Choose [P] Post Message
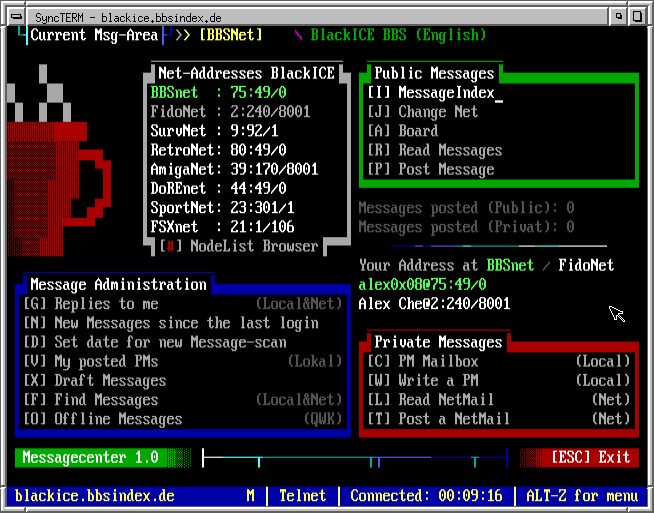 (431, 169)
